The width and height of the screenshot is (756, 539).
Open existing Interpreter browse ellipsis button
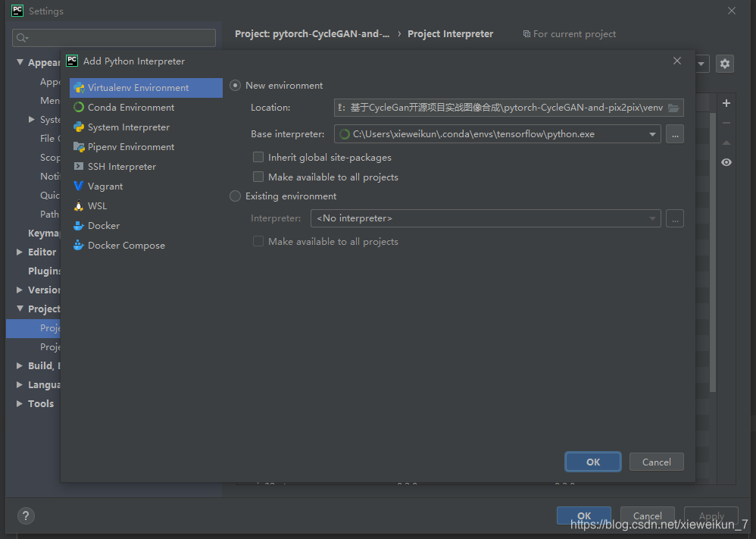675,218
